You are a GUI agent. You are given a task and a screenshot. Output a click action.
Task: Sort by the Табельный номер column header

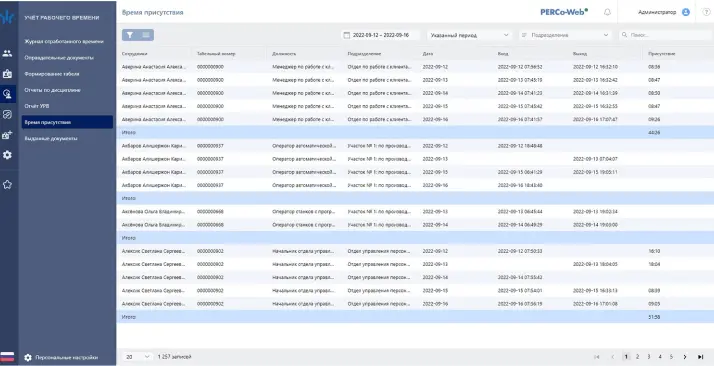[x=216, y=54]
